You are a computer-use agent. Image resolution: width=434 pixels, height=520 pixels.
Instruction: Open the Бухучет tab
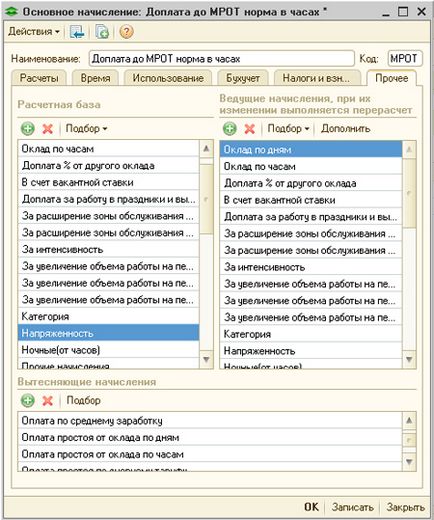[243, 78]
